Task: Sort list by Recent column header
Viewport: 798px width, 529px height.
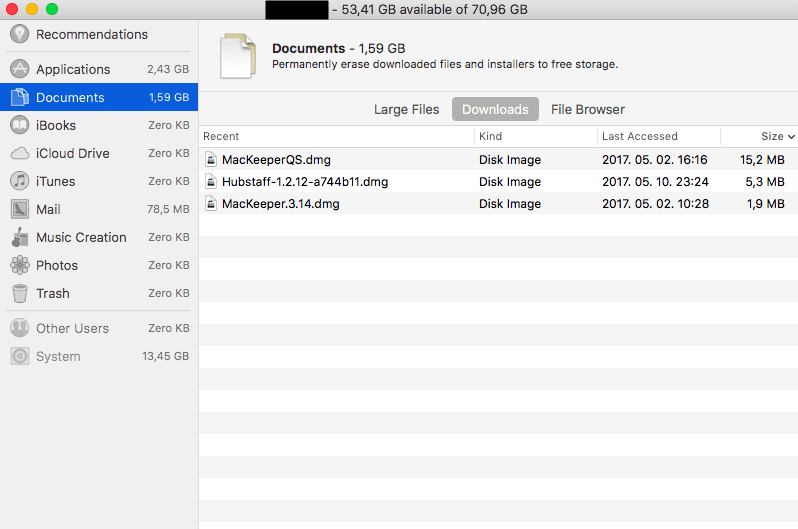Action: [221, 136]
